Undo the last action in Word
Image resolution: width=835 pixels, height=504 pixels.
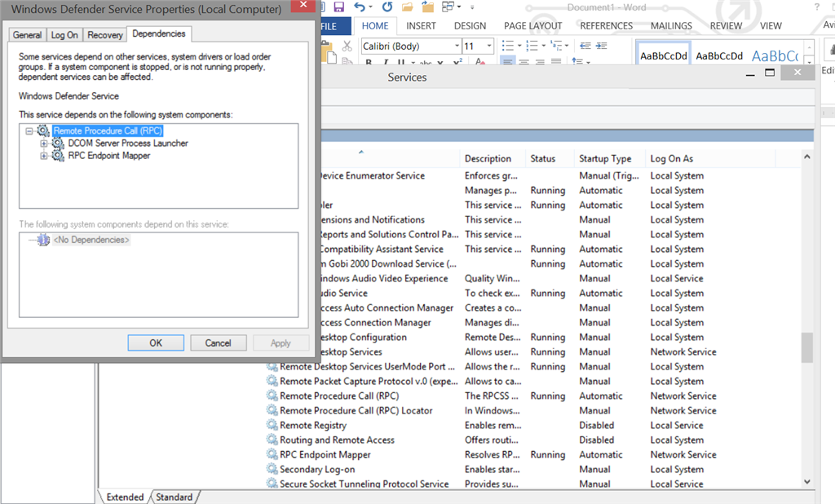360,7
